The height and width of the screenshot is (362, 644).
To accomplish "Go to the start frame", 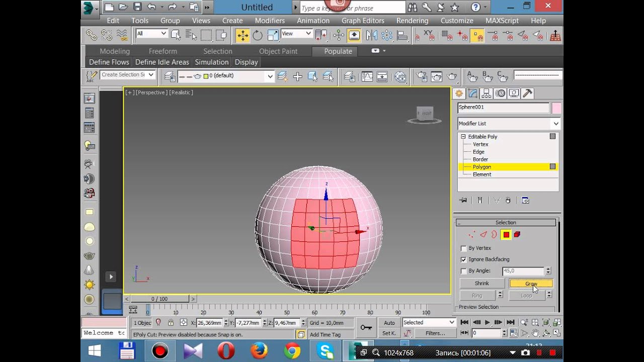I will point(464,322).
